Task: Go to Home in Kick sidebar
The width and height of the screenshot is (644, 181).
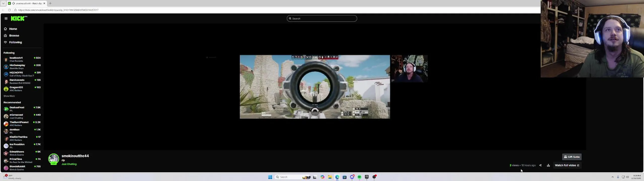Action: pos(13,29)
